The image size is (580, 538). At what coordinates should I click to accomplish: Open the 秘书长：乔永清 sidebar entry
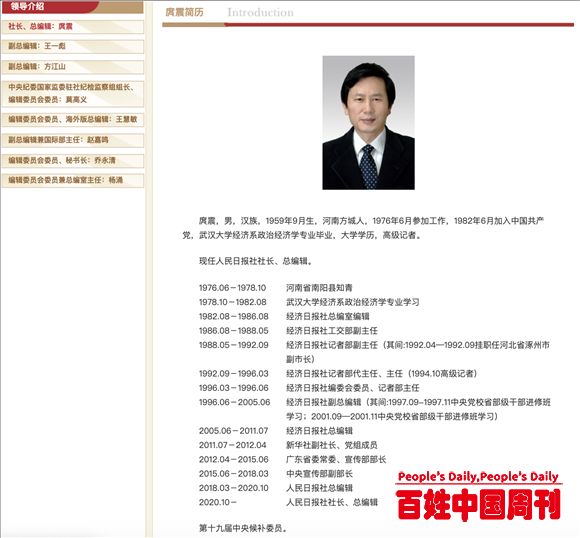[72, 161]
